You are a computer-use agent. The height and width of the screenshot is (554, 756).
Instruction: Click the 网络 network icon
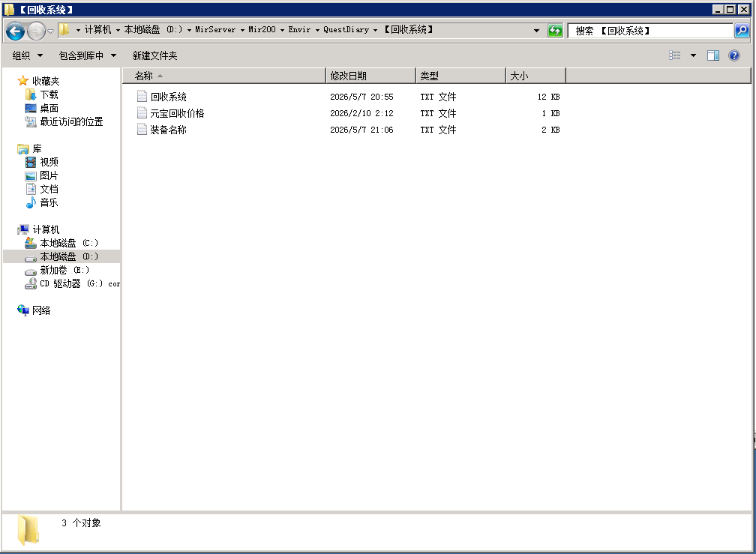22,310
